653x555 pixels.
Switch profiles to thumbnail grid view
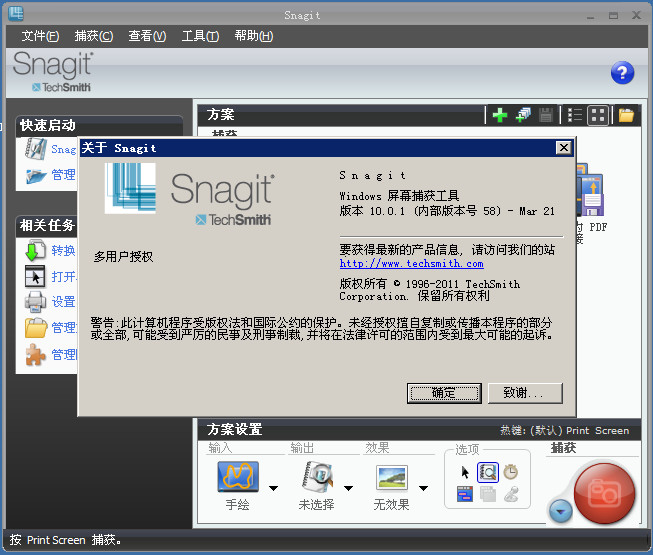(x=598, y=115)
